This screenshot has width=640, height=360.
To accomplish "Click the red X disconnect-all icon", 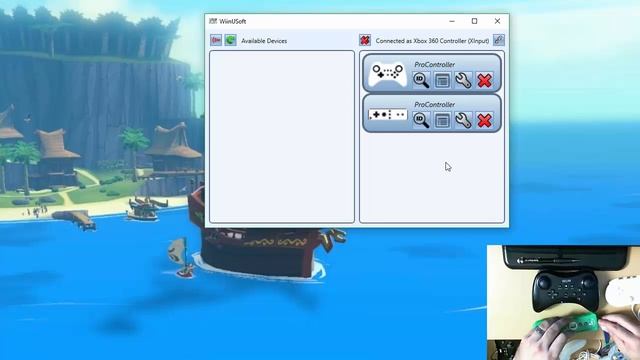I will click(x=365, y=40).
